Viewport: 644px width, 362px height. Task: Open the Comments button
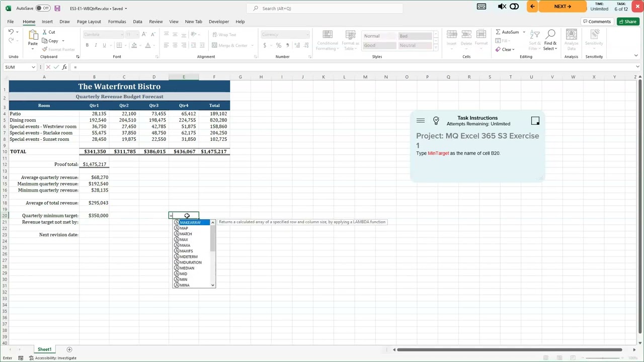click(x=597, y=22)
